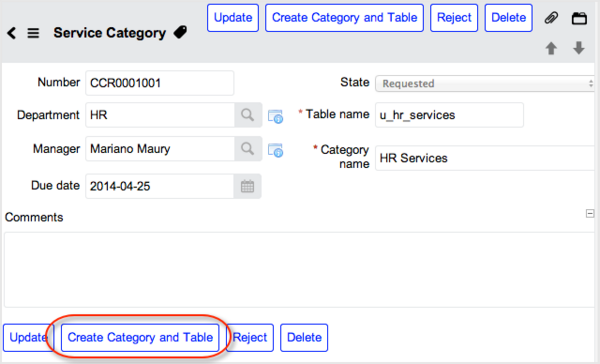Viewport: 600px width, 364px height.
Task: Click the Department field containing HR
Action: click(160, 115)
